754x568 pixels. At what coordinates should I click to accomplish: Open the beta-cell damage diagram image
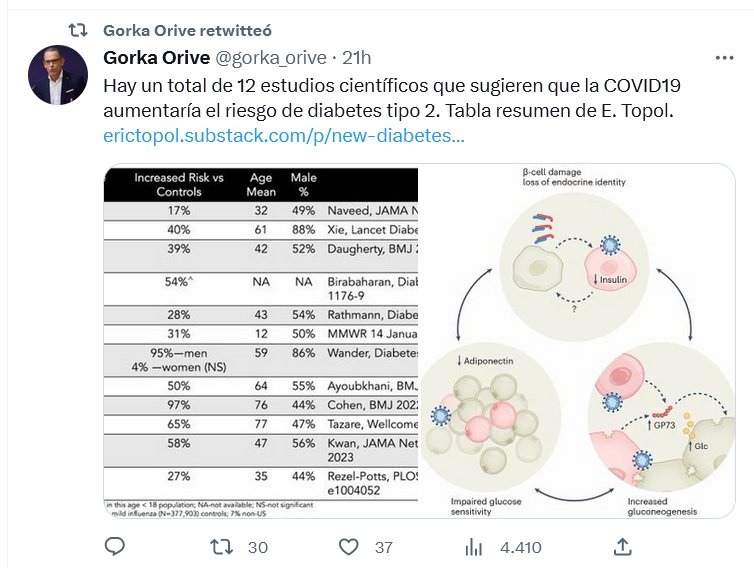[x=585, y=340]
